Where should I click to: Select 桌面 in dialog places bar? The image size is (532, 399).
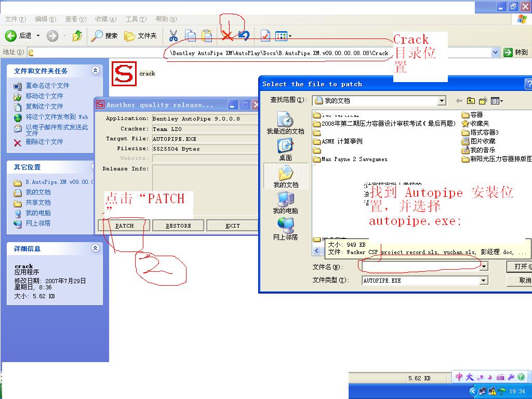click(x=285, y=150)
